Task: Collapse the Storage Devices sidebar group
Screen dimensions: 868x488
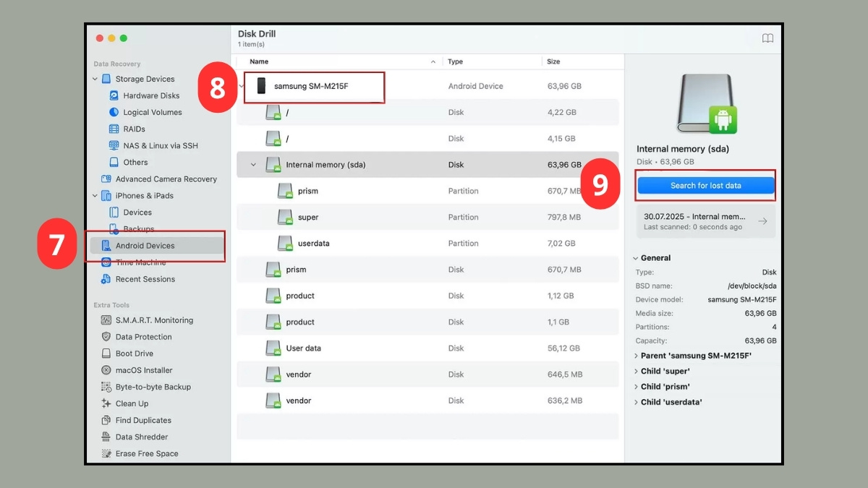Action: coord(95,79)
